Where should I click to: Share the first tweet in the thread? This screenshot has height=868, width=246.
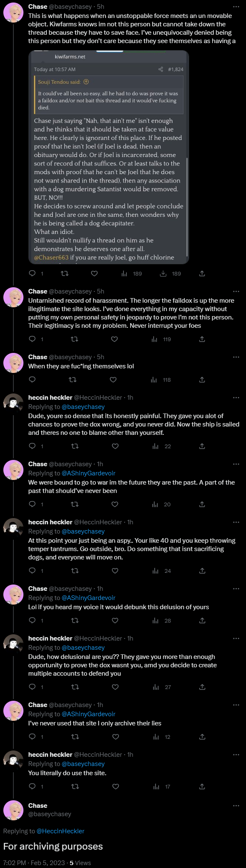tap(202, 273)
